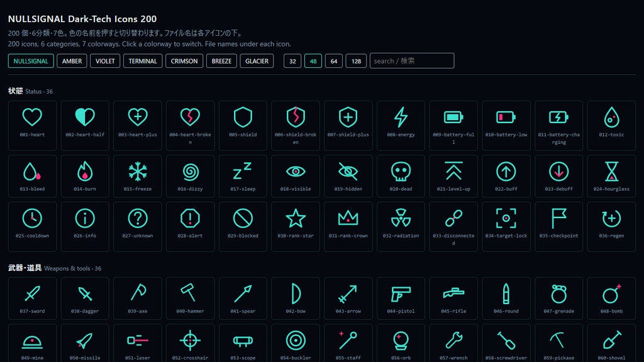This screenshot has height=362, width=644.
Task: Click the 033-disconnected link icon
Action: 453,218
